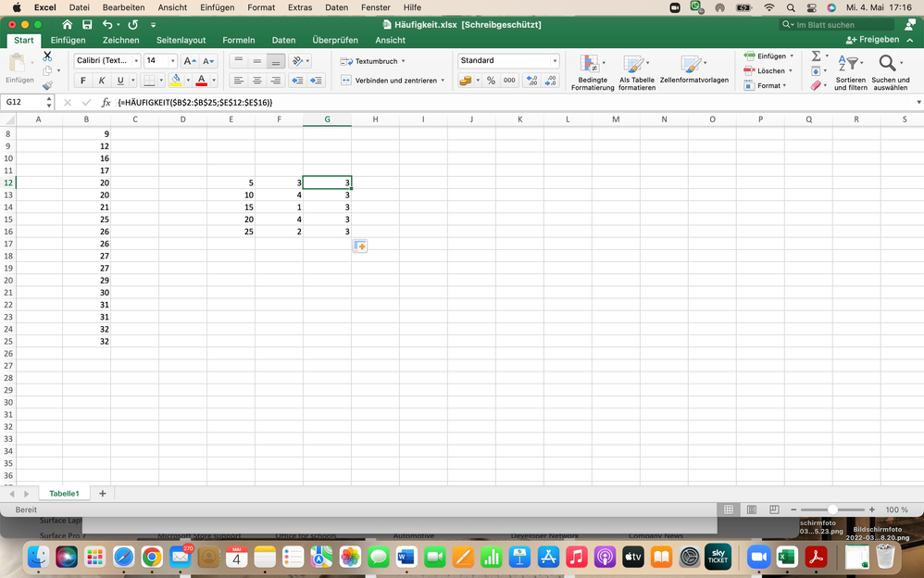
Task: Open fill color dropdown arrow
Action: coord(188,81)
